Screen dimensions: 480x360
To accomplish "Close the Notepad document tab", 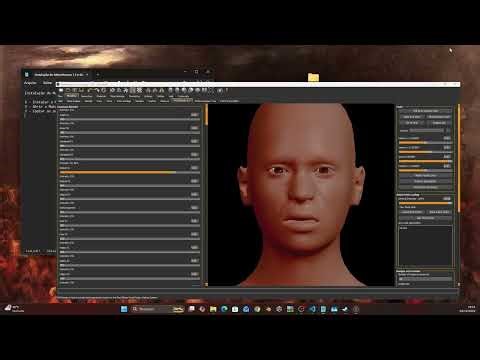I will pos(87,74).
